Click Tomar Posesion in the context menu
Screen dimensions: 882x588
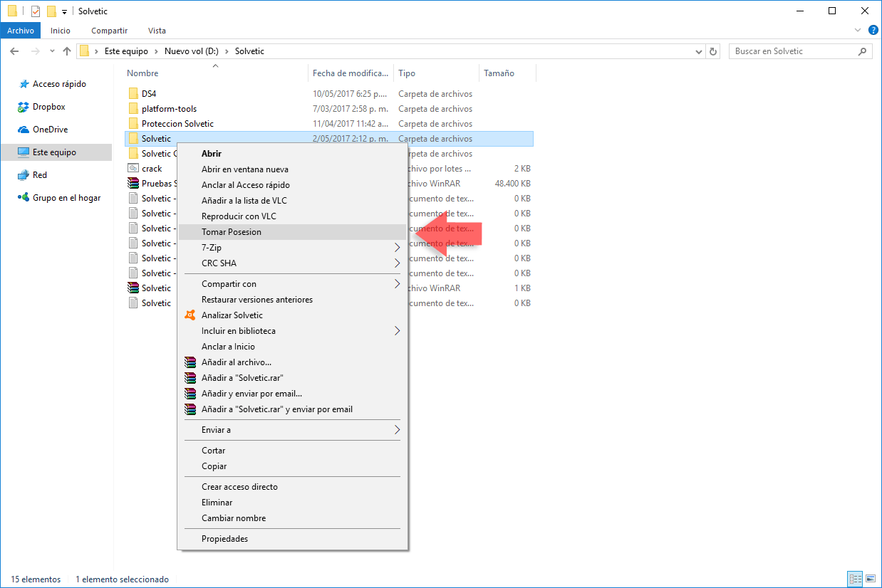[292, 232]
